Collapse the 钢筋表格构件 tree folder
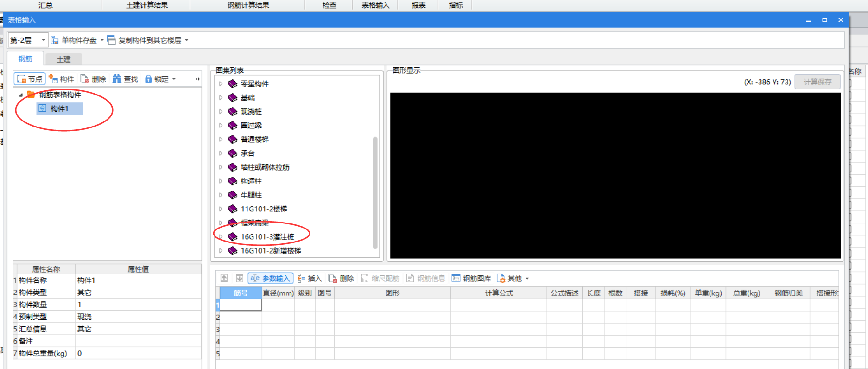Screen dimensions: 868x369 click(20, 95)
